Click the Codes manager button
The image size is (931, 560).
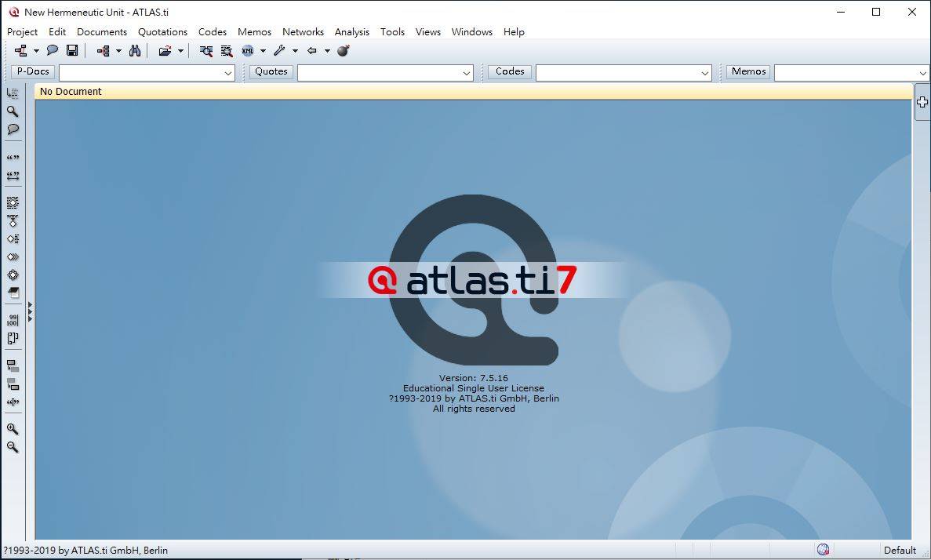tap(510, 72)
